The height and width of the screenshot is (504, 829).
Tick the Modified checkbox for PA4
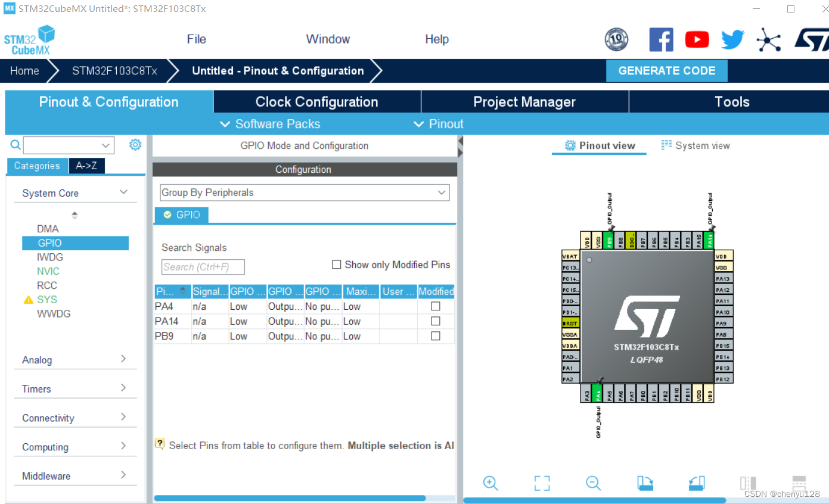[436, 306]
